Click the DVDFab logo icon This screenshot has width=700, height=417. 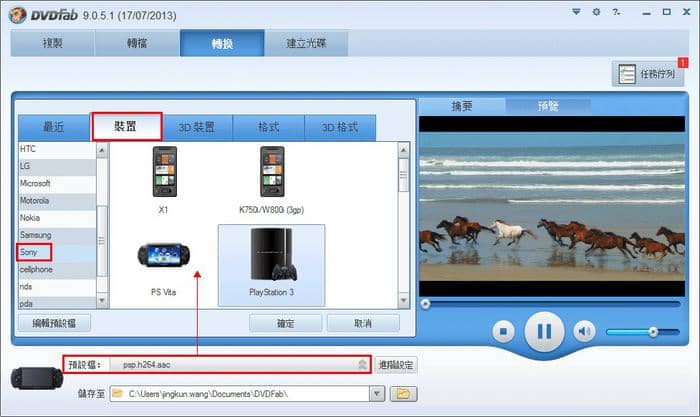tap(17, 15)
